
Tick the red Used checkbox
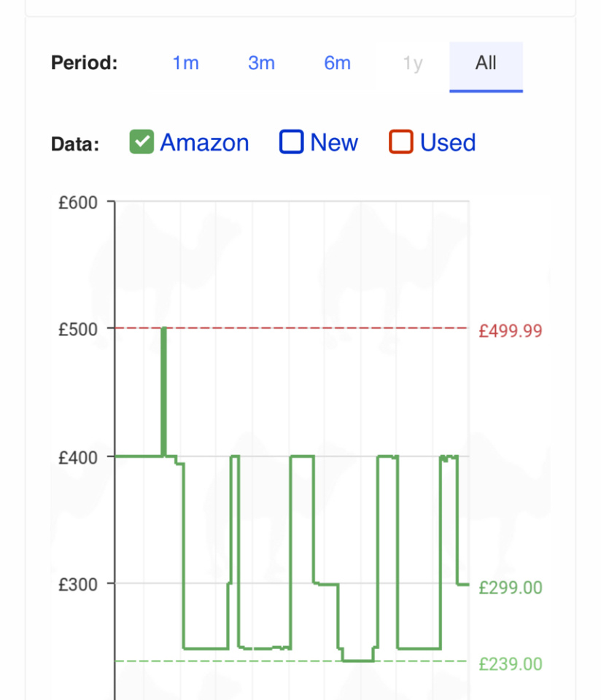[401, 142]
